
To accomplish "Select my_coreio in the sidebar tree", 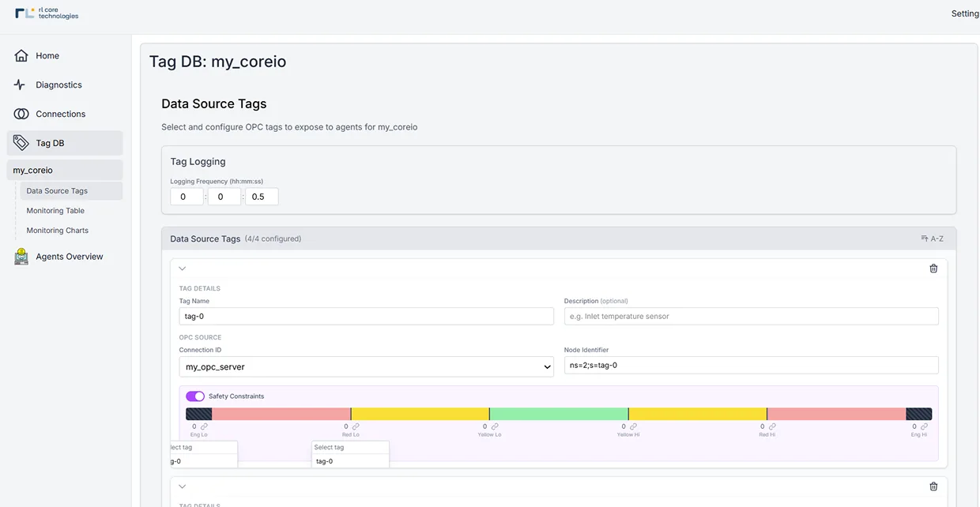I will (x=65, y=170).
